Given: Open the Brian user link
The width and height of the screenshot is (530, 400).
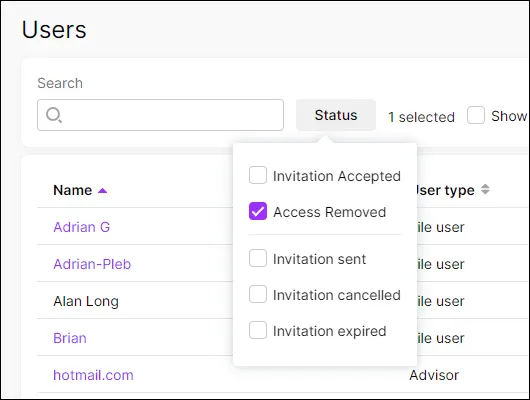Looking at the screenshot, I should point(70,338).
